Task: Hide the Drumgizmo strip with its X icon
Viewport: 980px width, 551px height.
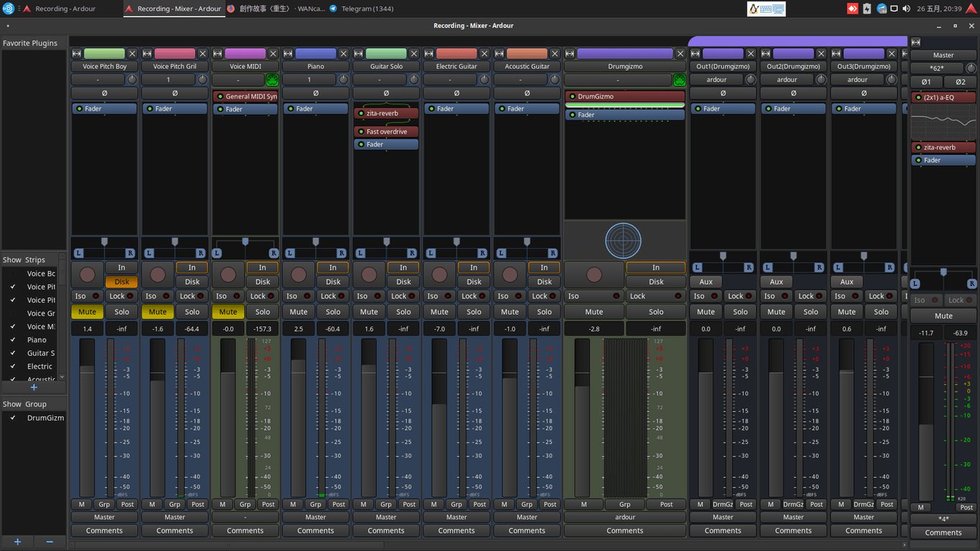Action: [680, 53]
